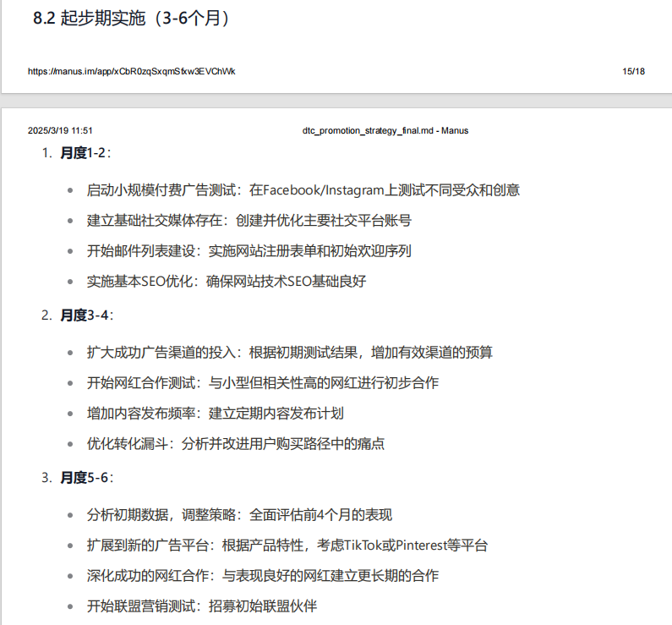672x625 pixels.
Task: Click the line '扩展到新的广告平台'
Action: click(287, 546)
